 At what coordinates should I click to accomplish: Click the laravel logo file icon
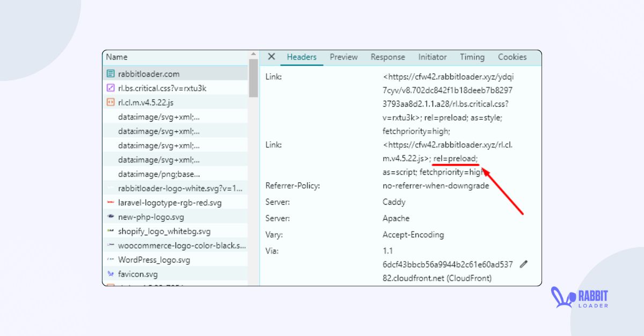[111, 203]
